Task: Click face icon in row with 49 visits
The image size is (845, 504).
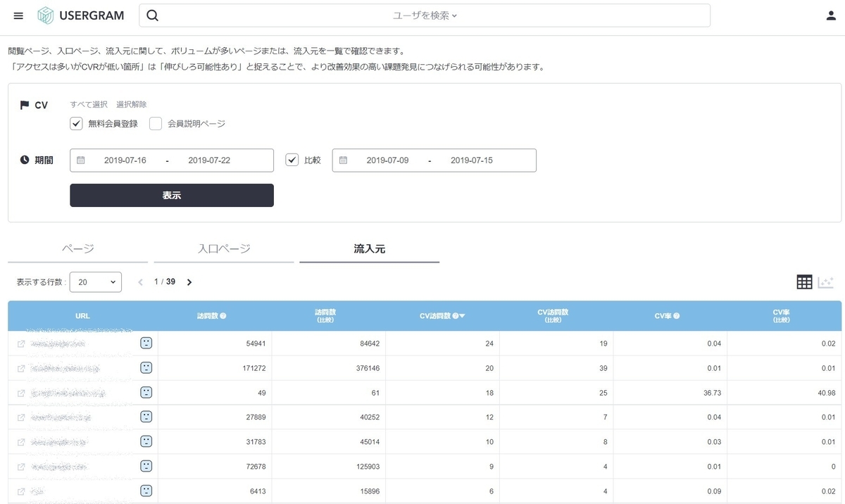Action: coord(146,392)
